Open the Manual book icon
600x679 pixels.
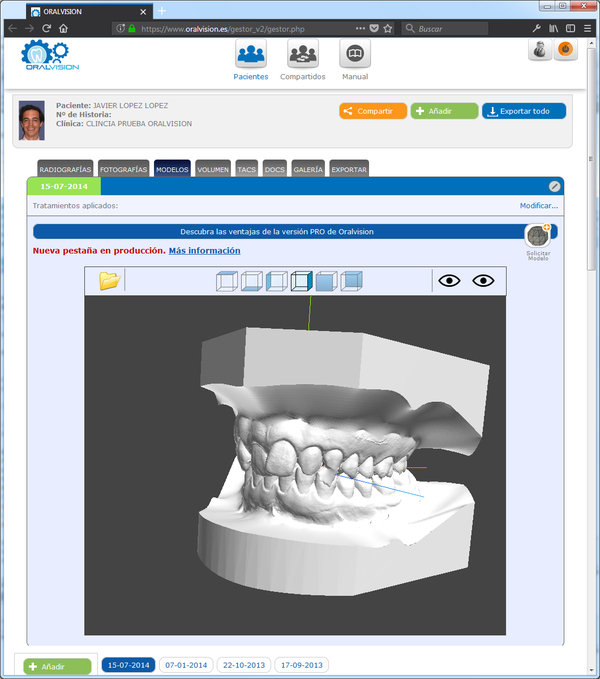tap(354, 59)
